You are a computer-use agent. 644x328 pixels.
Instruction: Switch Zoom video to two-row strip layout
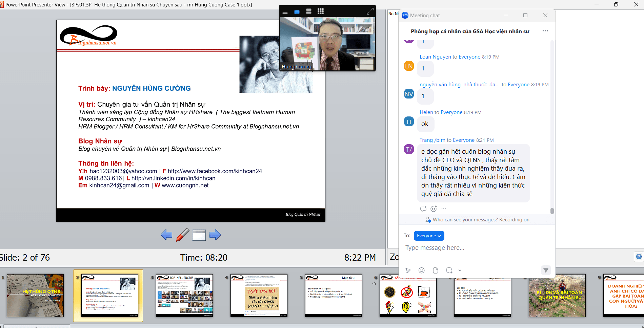click(x=309, y=12)
